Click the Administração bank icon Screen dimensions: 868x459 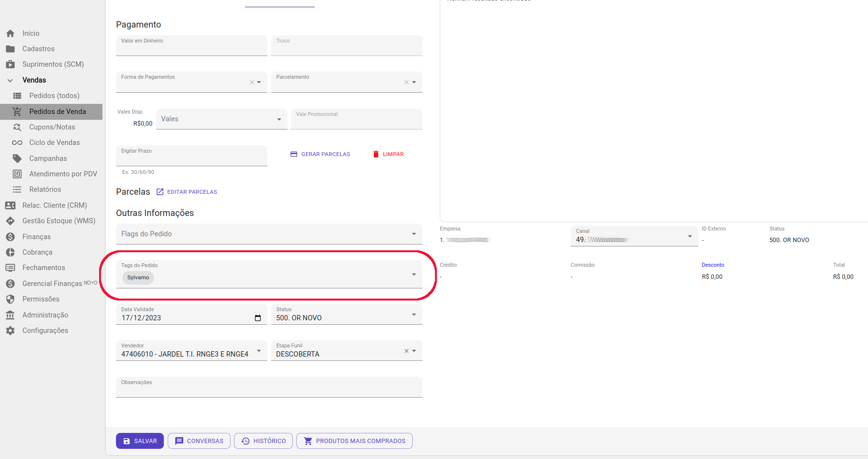pos(10,315)
